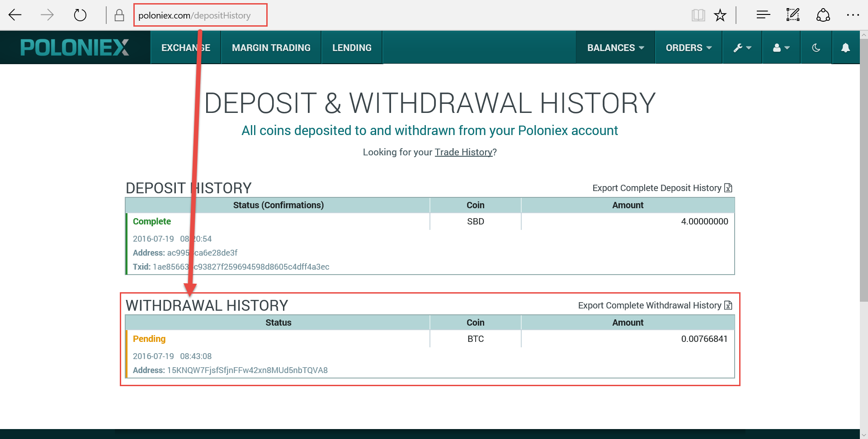Open the browser Hub lines icon
The height and width of the screenshot is (439, 868).
click(763, 15)
